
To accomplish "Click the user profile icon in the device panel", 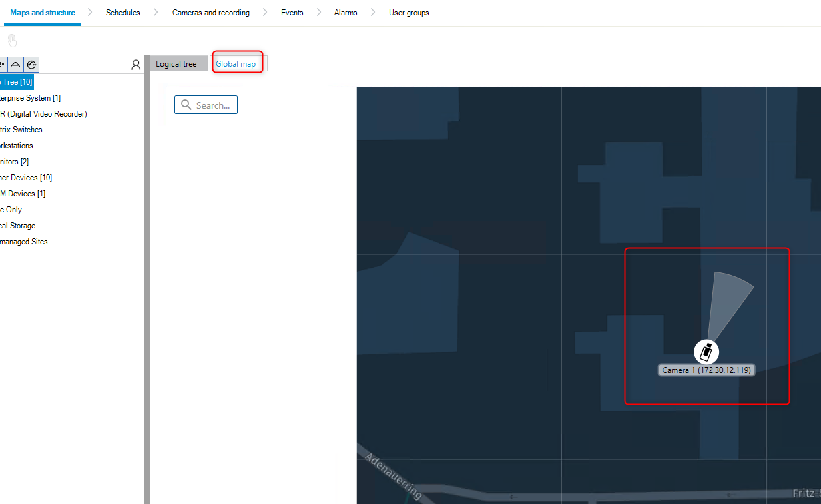I will point(136,65).
